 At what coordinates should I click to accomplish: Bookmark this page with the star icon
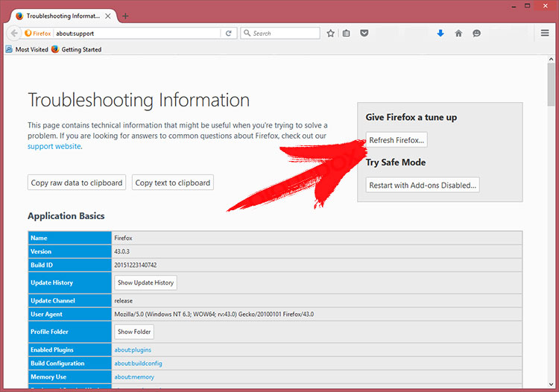[330, 33]
